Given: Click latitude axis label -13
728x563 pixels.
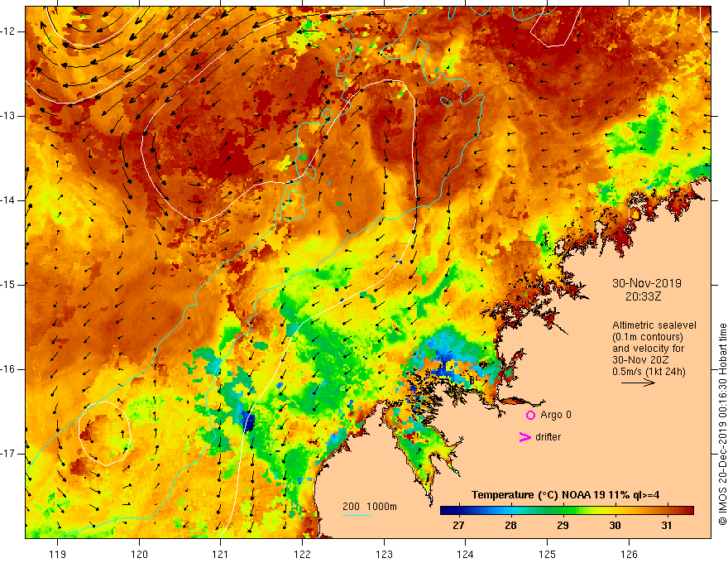Looking at the screenshot, I should 9,116.
